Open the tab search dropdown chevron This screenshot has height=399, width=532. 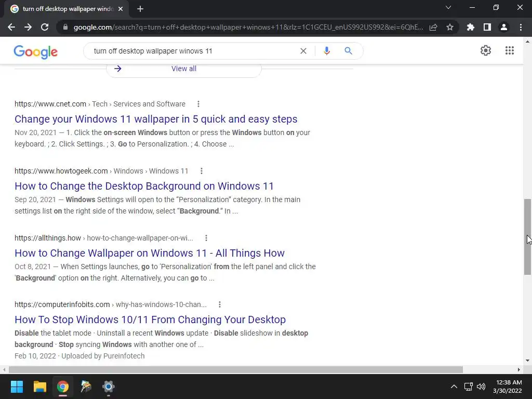tap(448, 7)
